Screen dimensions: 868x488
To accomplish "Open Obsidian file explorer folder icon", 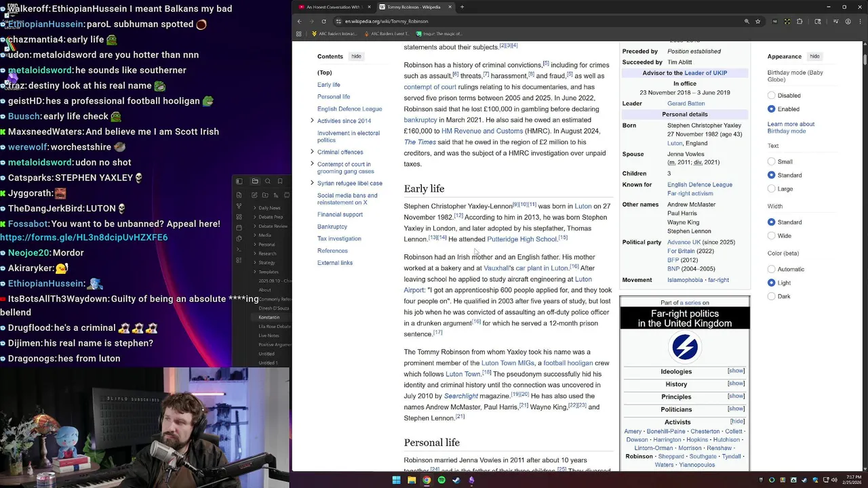I will [255, 181].
